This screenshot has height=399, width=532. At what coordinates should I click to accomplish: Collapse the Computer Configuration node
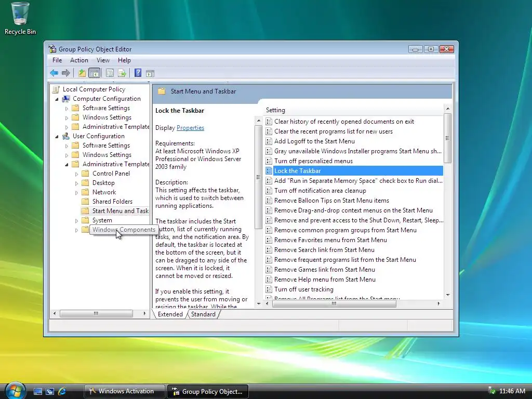click(x=57, y=99)
